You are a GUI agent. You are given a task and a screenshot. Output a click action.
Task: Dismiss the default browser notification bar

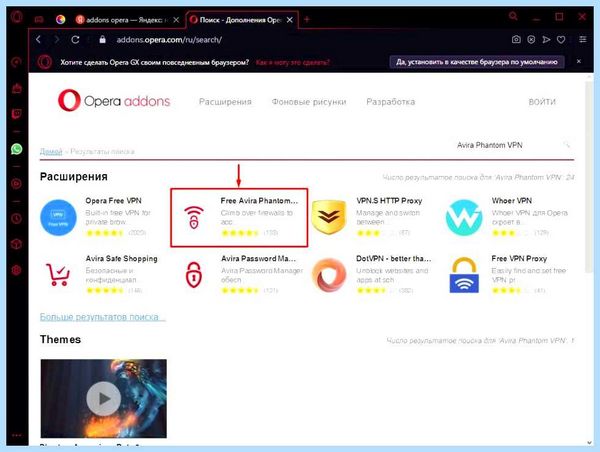coord(579,61)
